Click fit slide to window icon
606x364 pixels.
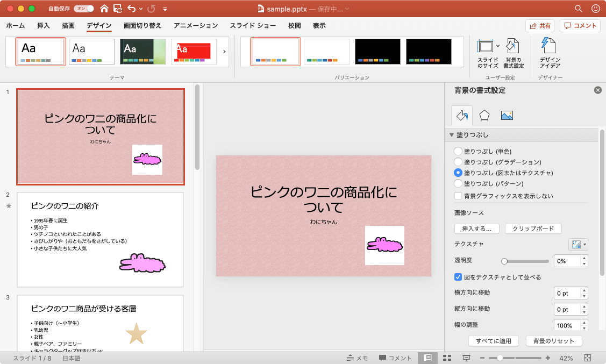[587, 358]
